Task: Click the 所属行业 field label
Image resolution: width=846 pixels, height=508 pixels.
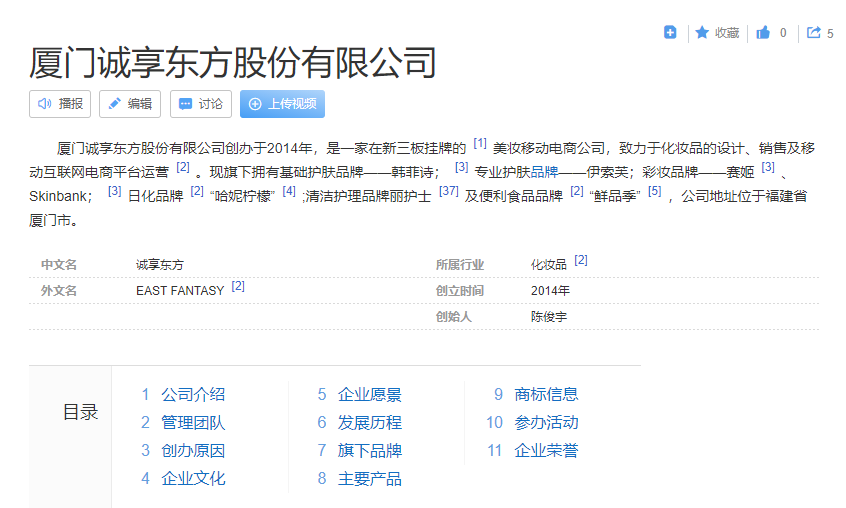Action: (x=460, y=265)
